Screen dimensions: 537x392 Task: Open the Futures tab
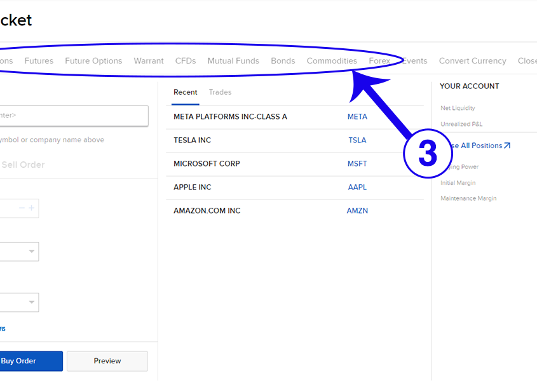[39, 61]
